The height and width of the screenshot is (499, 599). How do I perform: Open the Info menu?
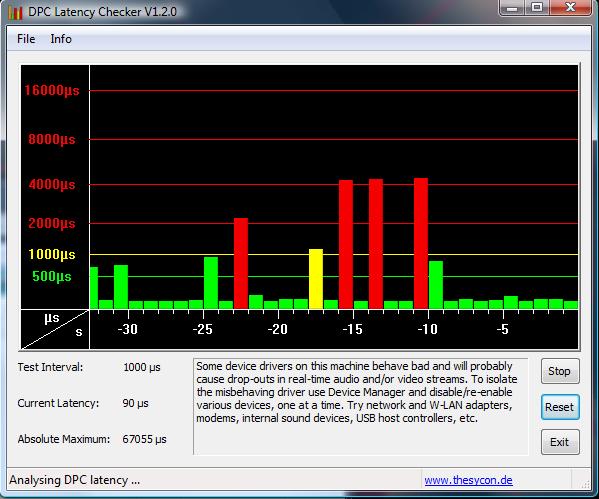tap(61, 39)
